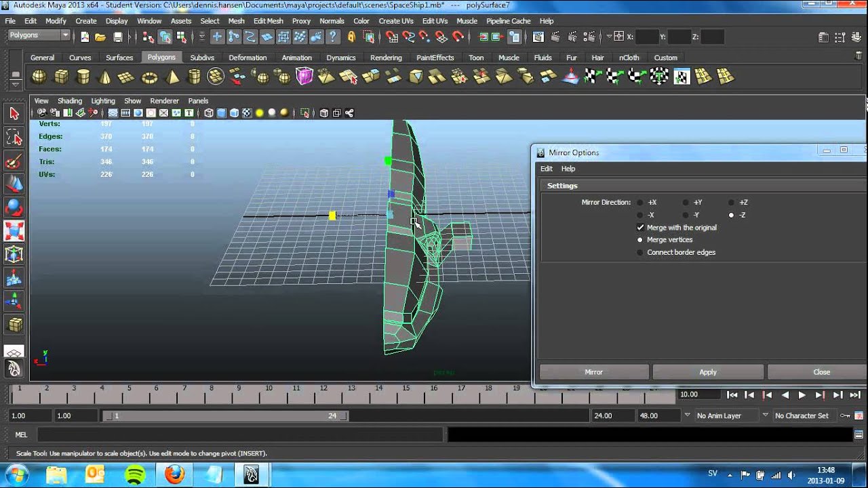Click the Open Scene folder icon
Viewport: 868px width, 488px height.
tap(100, 37)
